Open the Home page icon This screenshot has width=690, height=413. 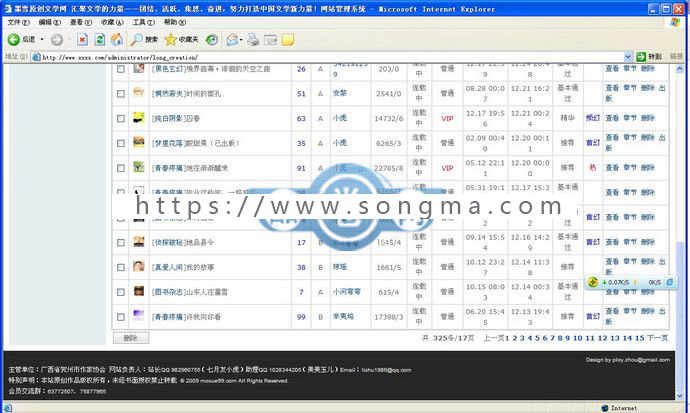[x=117, y=40]
